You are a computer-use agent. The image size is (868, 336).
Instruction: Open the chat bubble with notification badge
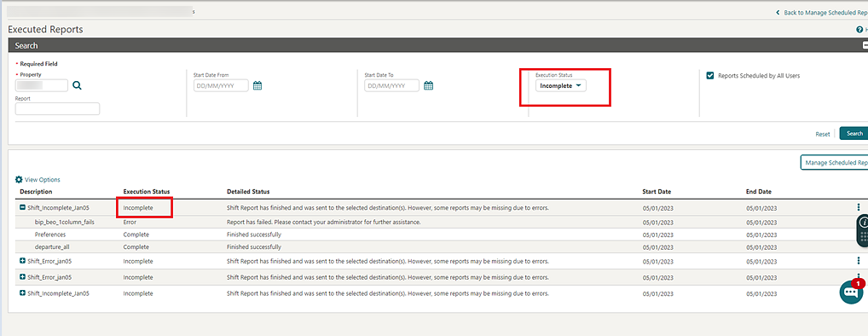851,292
